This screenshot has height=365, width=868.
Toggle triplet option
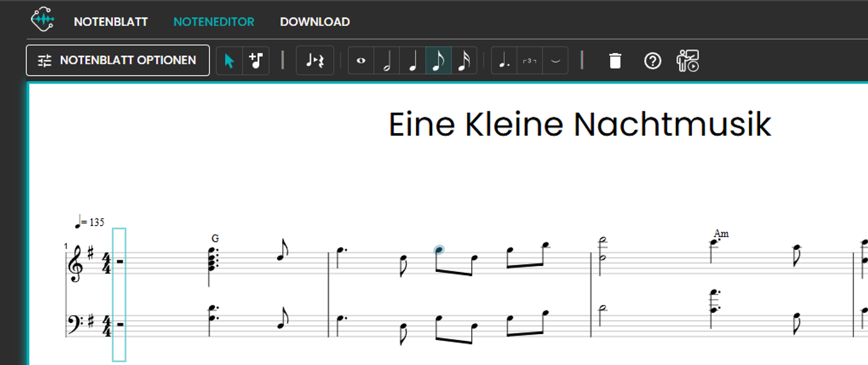coord(530,61)
